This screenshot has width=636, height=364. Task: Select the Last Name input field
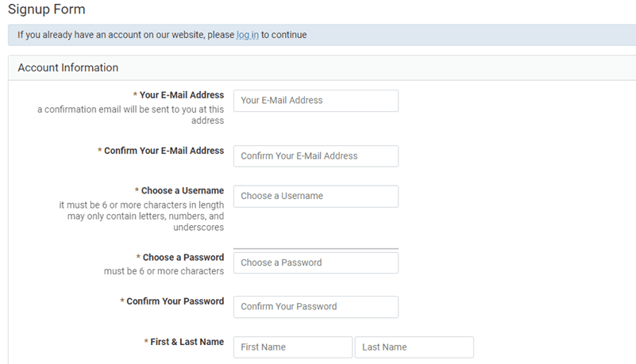(x=414, y=347)
